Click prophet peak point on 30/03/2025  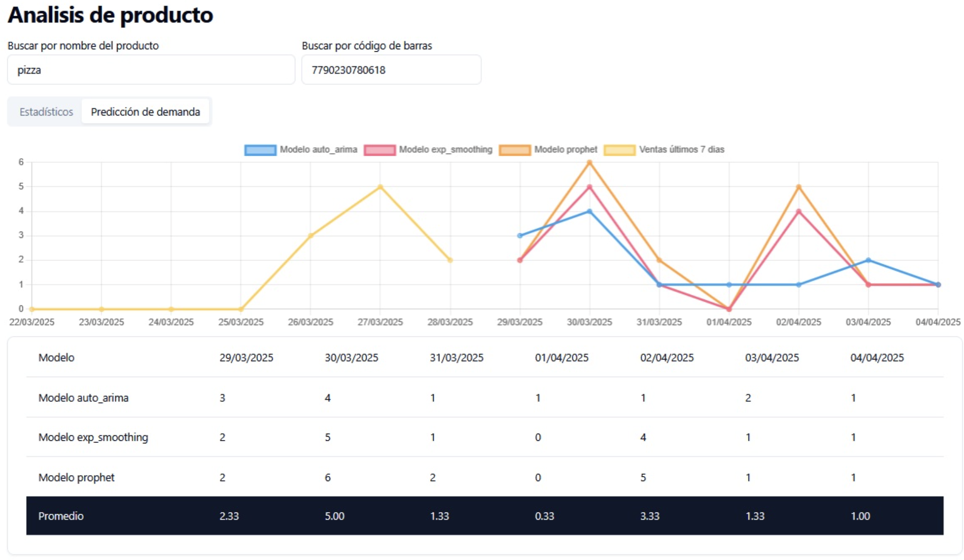(589, 162)
